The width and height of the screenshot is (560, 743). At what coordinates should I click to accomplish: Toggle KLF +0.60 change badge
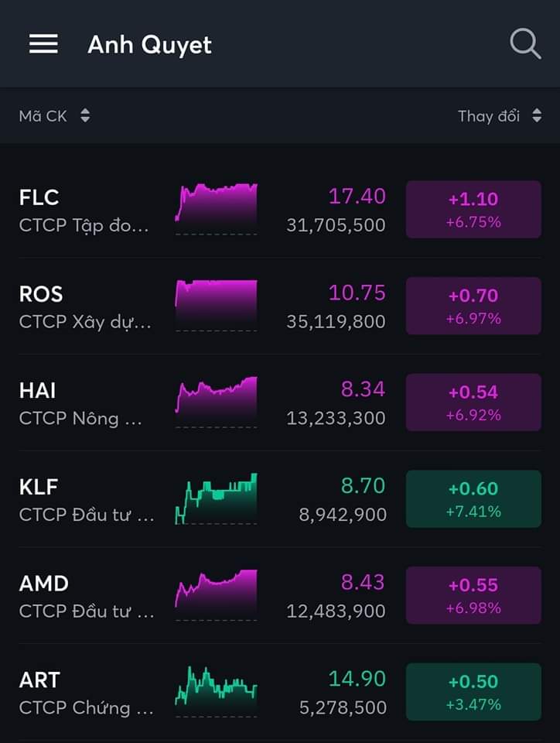(473, 499)
